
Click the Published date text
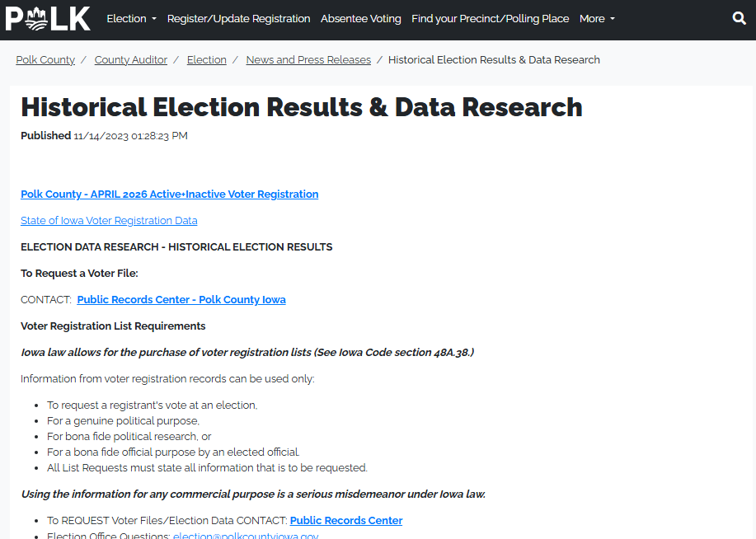[x=130, y=136]
